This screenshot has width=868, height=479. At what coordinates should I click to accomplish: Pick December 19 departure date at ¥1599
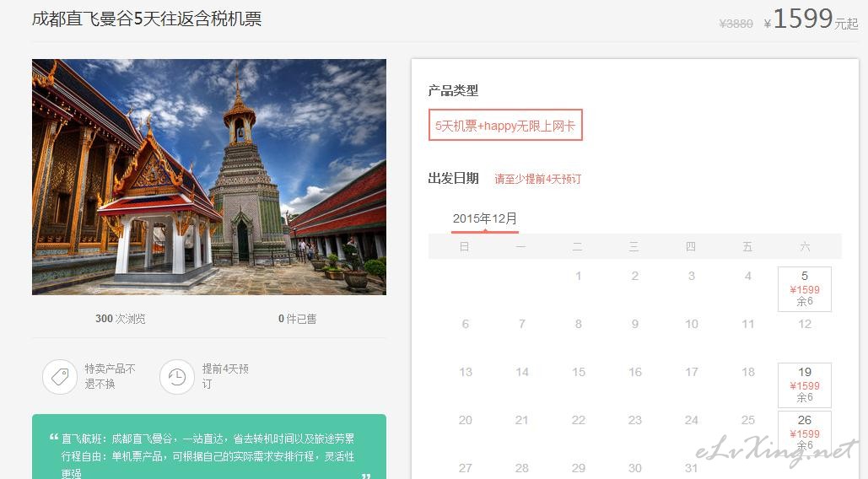coord(805,385)
